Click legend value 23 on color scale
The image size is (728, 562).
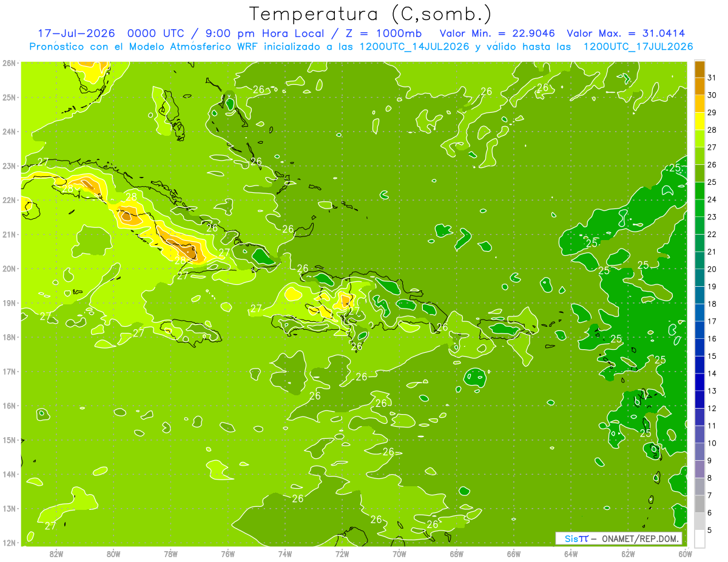(712, 217)
